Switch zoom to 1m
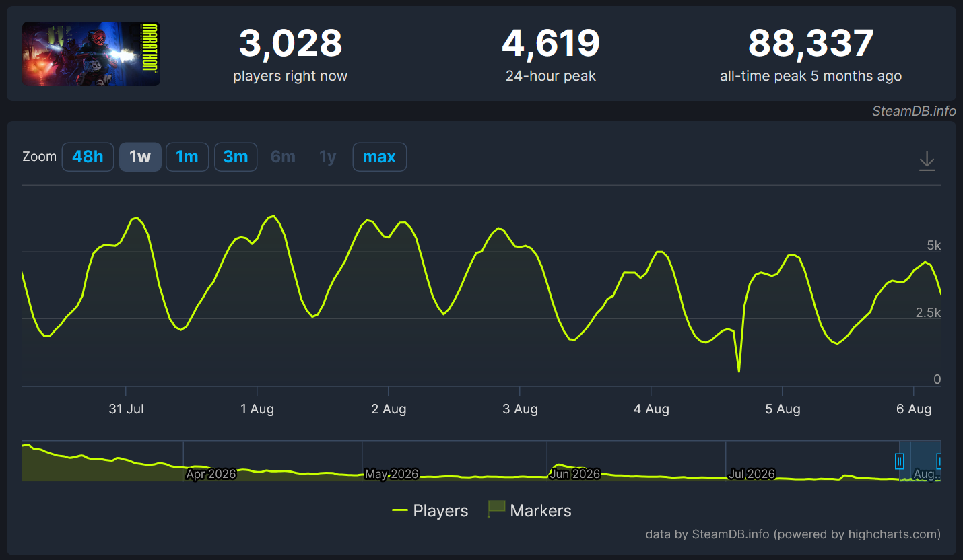Screen dimensions: 963x560 tap(187, 157)
